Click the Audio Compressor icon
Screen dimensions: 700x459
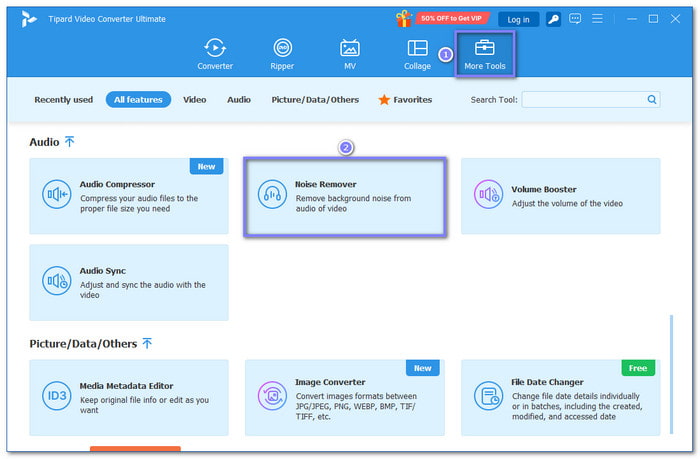(57, 194)
